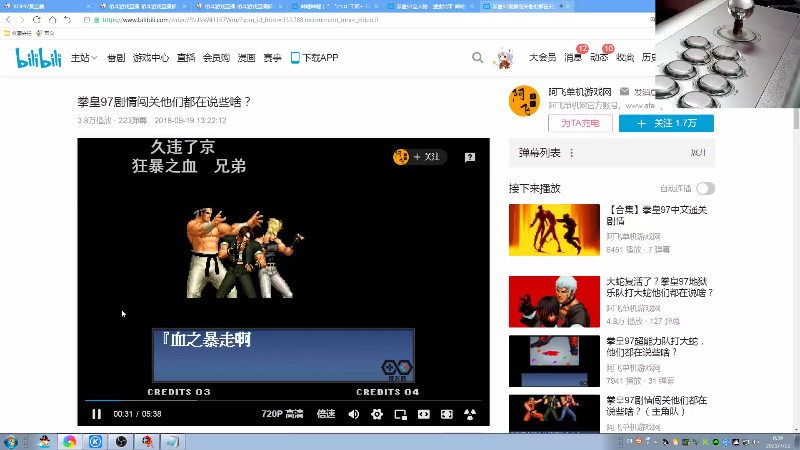The image size is (800, 450).
Task: Open video 拳皇97剧情闯关（主角队）title
Action: (x=657, y=406)
